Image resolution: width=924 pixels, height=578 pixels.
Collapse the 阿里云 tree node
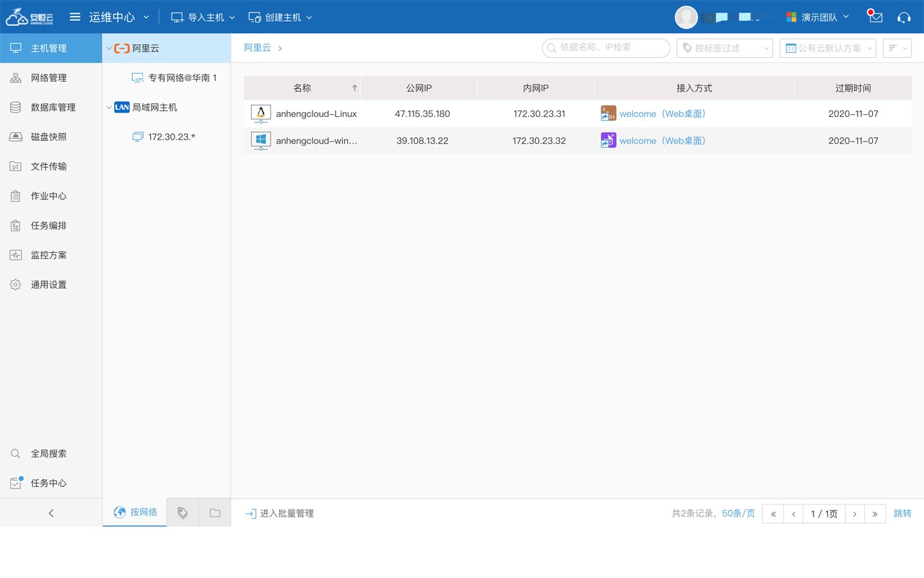coord(109,48)
